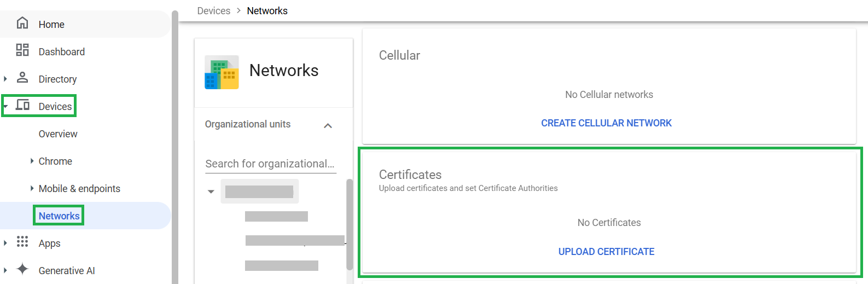Select Networks in the sidebar

point(59,216)
